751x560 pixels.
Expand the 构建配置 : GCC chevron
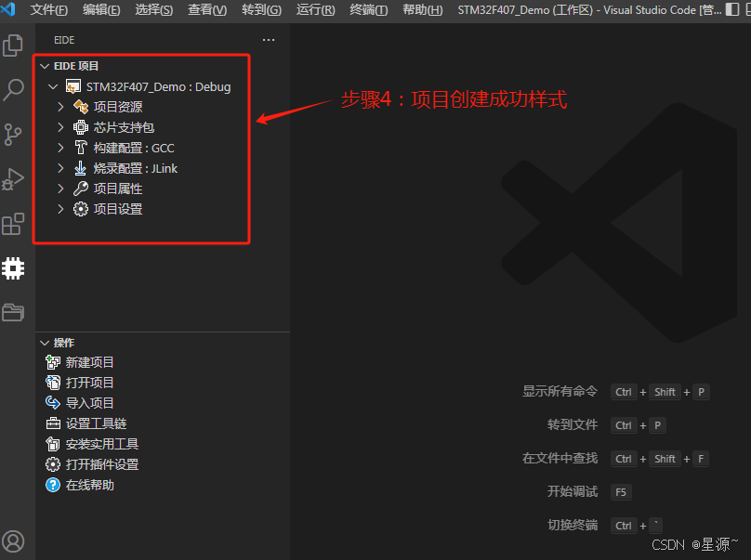coord(60,148)
